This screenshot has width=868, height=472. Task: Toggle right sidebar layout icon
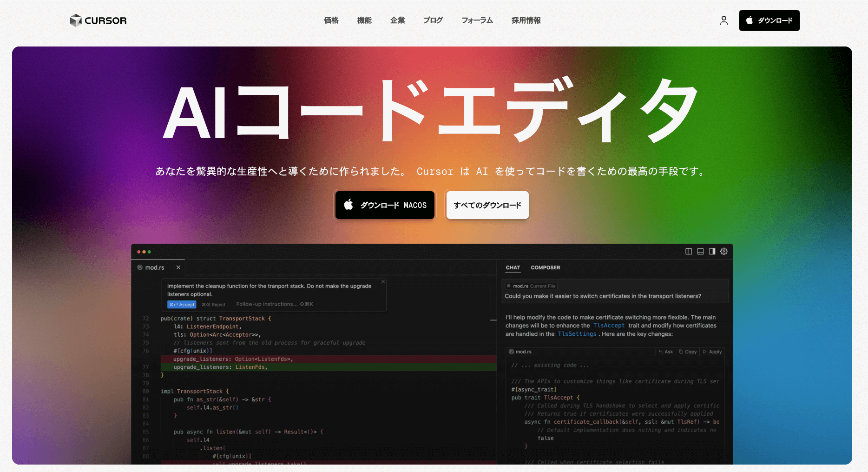click(x=712, y=252)
